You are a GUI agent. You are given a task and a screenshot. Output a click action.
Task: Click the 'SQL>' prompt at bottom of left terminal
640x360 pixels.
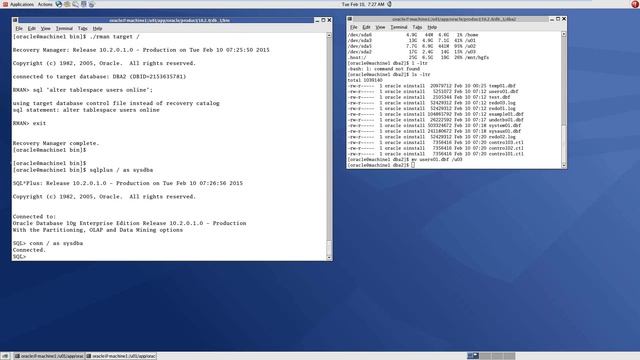(19, 257)
